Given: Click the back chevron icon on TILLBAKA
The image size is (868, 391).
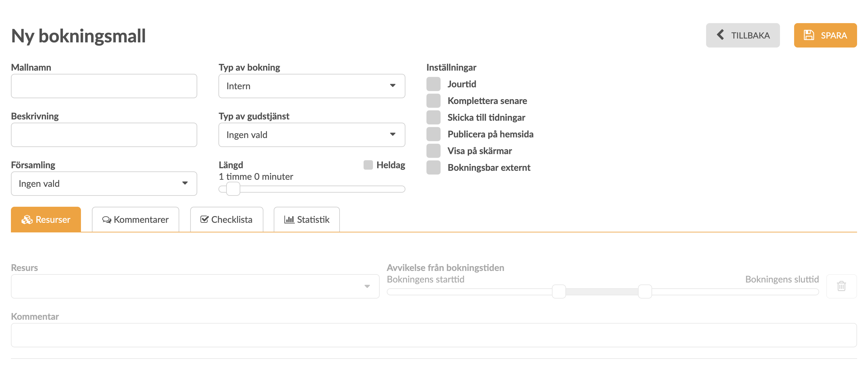Looking at the screenshot, I should [720, 35].
